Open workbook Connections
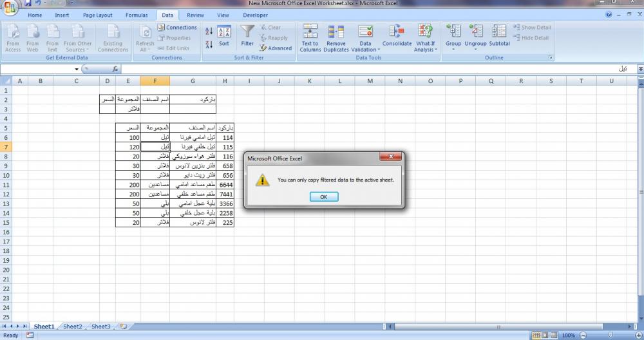Screen dimensions: 644x340 pyautogui.click(x=177, y=28)
